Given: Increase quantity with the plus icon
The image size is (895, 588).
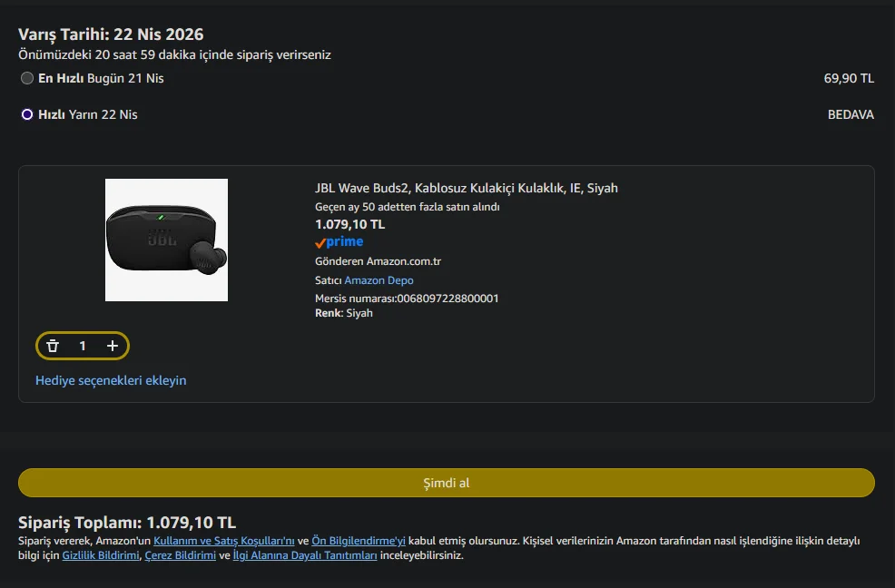Looking at the screenshot, I should pos(113,346).
